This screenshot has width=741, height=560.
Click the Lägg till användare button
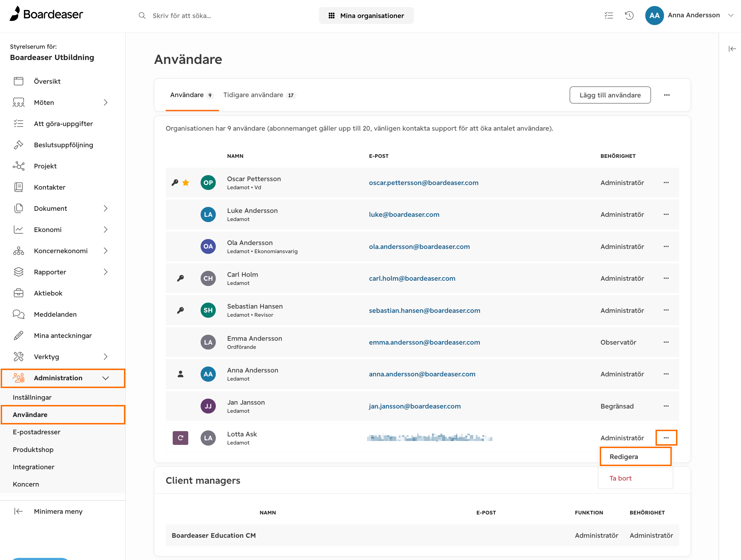[x=610, y=95]
